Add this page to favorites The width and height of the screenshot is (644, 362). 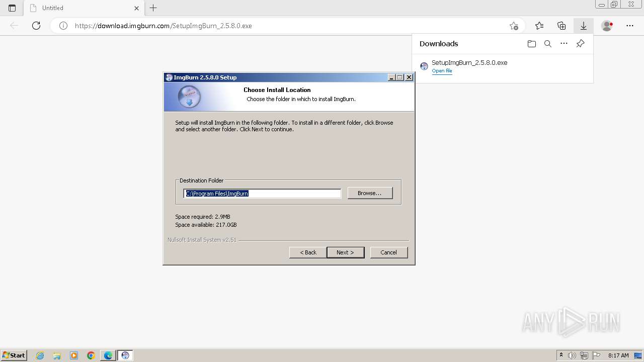point(514,26)
